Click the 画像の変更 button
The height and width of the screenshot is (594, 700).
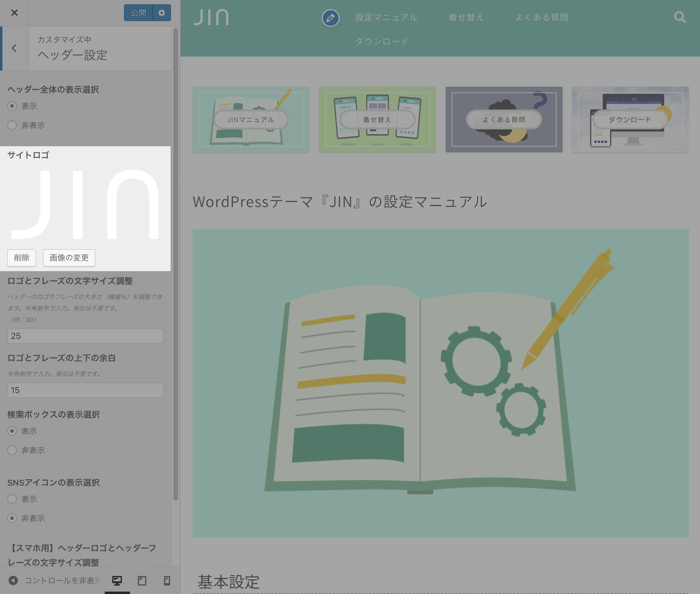tap(69, 258)
